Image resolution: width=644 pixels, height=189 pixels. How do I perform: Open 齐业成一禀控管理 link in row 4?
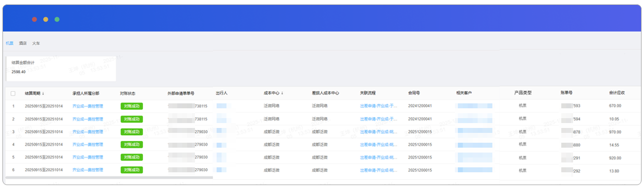coord(88,145)
